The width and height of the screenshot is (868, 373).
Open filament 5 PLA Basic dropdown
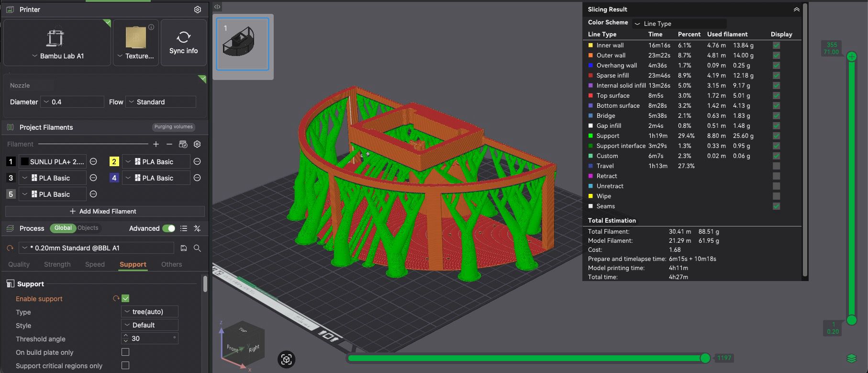[x=53, y=194]
